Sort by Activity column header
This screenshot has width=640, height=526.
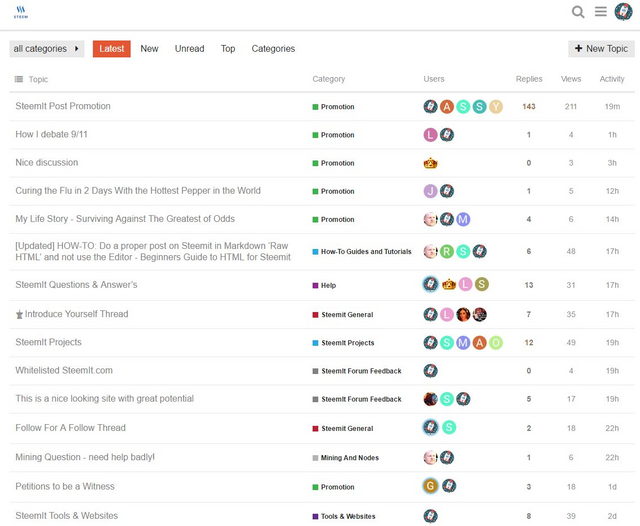[612, 79]
